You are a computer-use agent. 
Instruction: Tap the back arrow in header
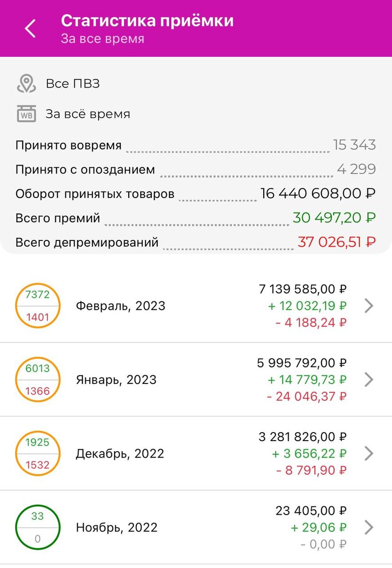click(30, 29)
